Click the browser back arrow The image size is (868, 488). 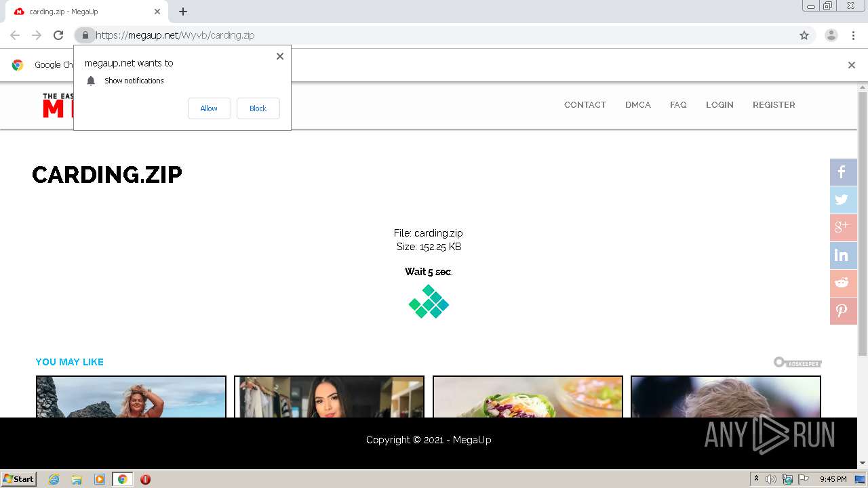15,35
